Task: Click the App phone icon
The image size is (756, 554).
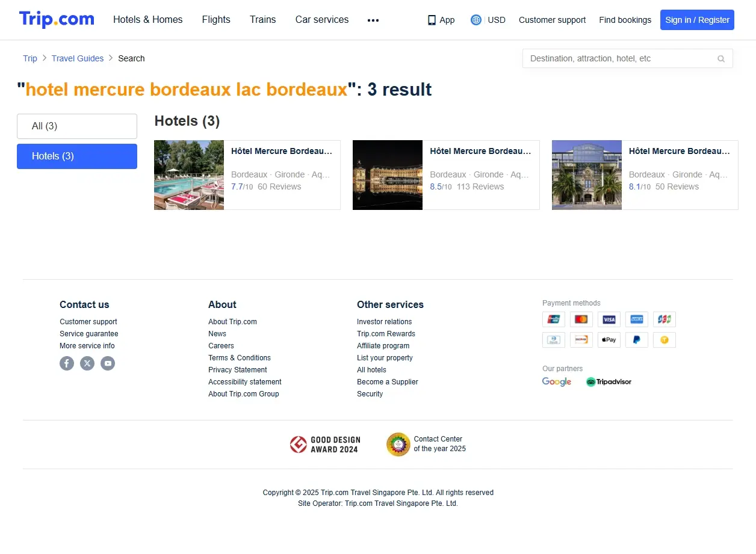Action: pyautogui.click(x=432, y=20)
